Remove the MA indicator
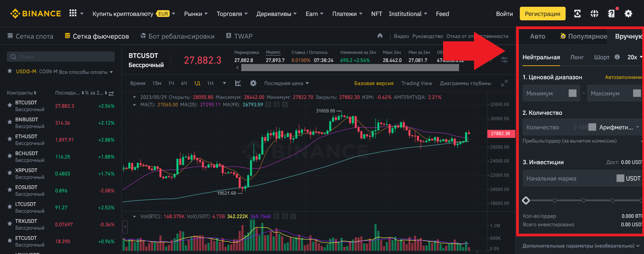 (x=285, y=105)
